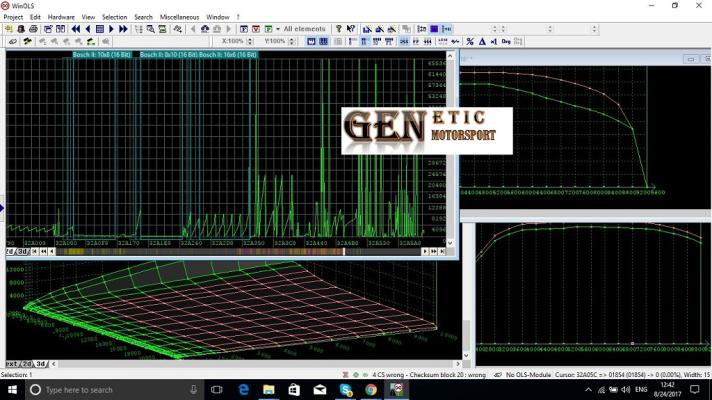This screenshot has height=400, width=712.
Task: Open the X:100% zoom dropdown
Action: [x=234, y=41]
